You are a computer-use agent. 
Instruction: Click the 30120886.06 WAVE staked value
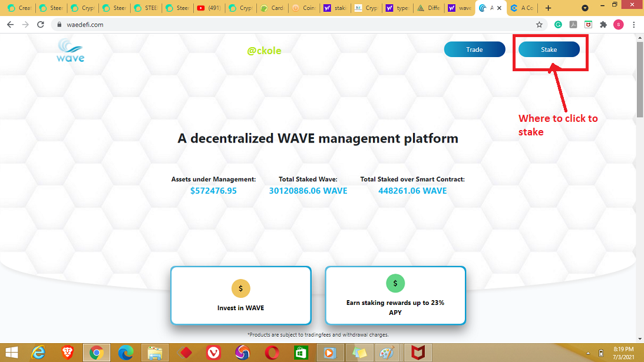[308, 191]
